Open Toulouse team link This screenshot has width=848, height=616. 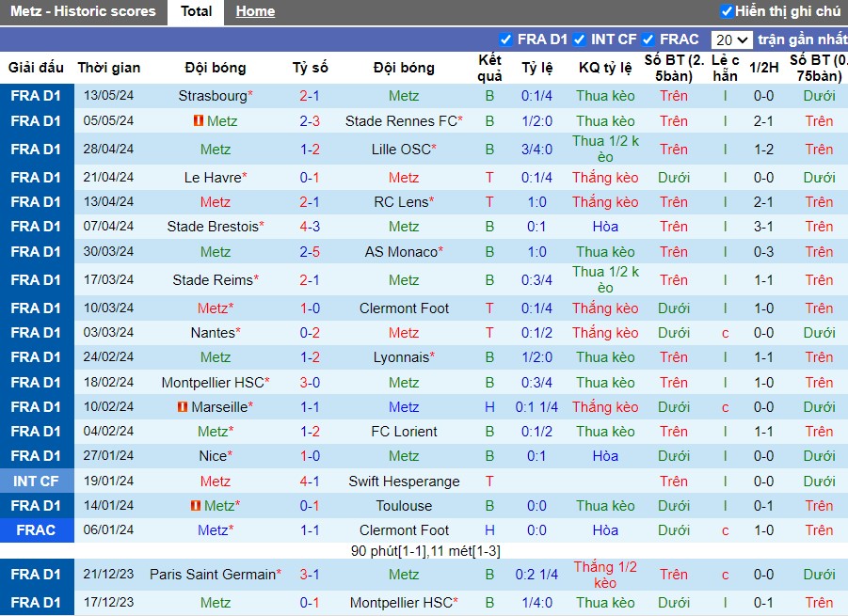pos(404,506)
